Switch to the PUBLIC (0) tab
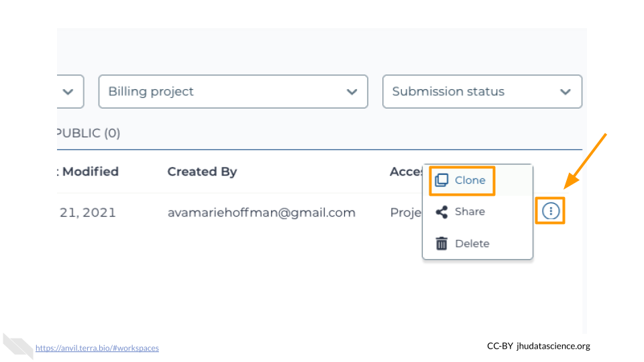644x362 pixels. coord(89,133)
